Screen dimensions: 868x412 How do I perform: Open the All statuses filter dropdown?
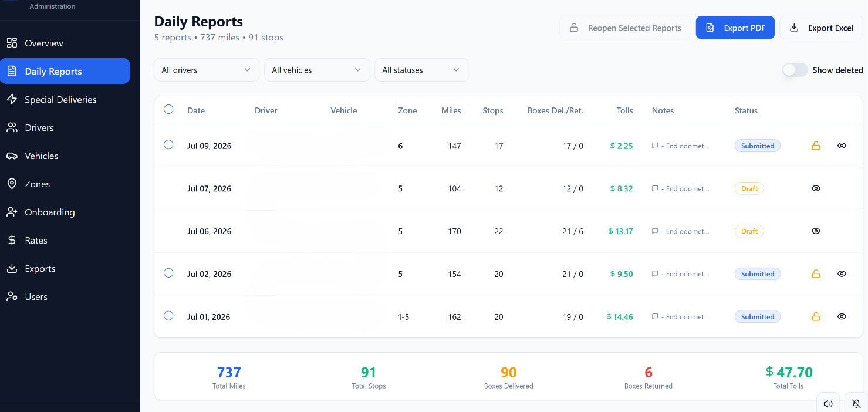click(421, 70)
